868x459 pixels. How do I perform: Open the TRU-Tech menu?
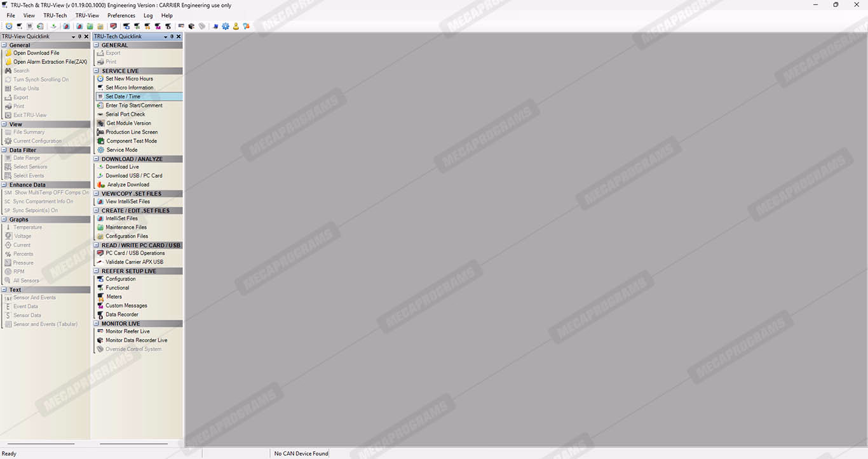55,15
